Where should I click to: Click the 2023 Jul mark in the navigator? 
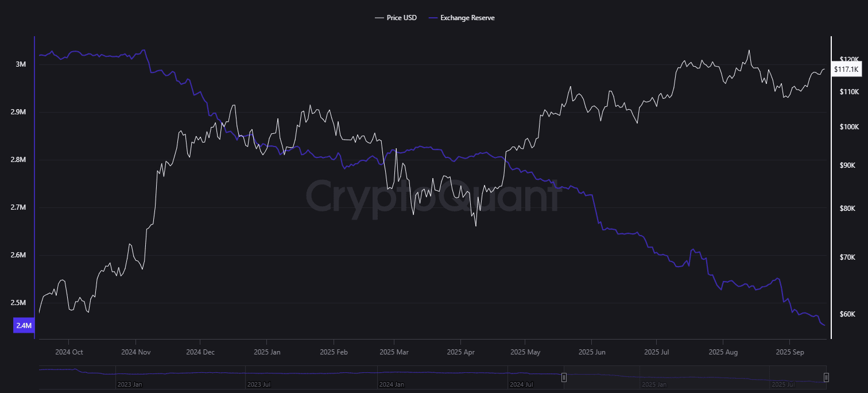coord(259,384)
